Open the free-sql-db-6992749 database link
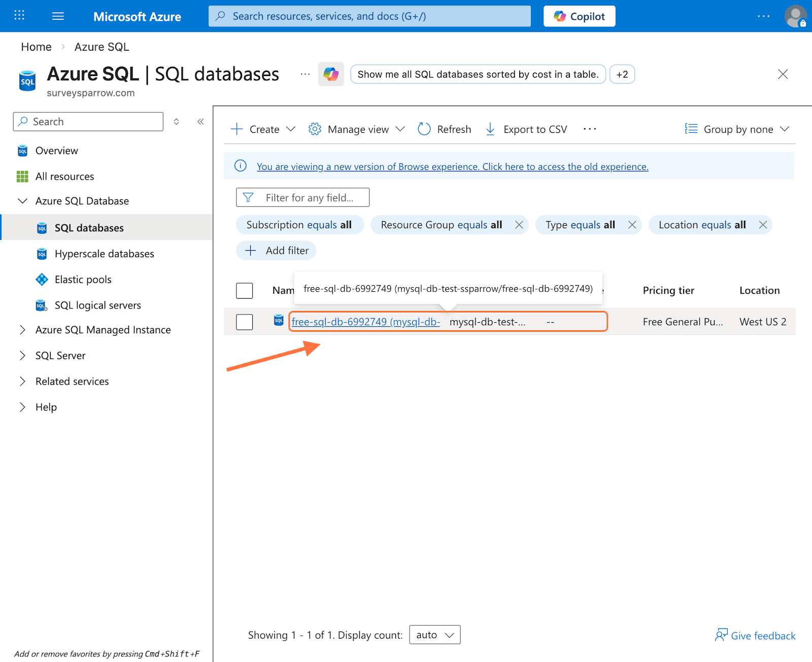812x662 pixels. [x=365, y=322]
